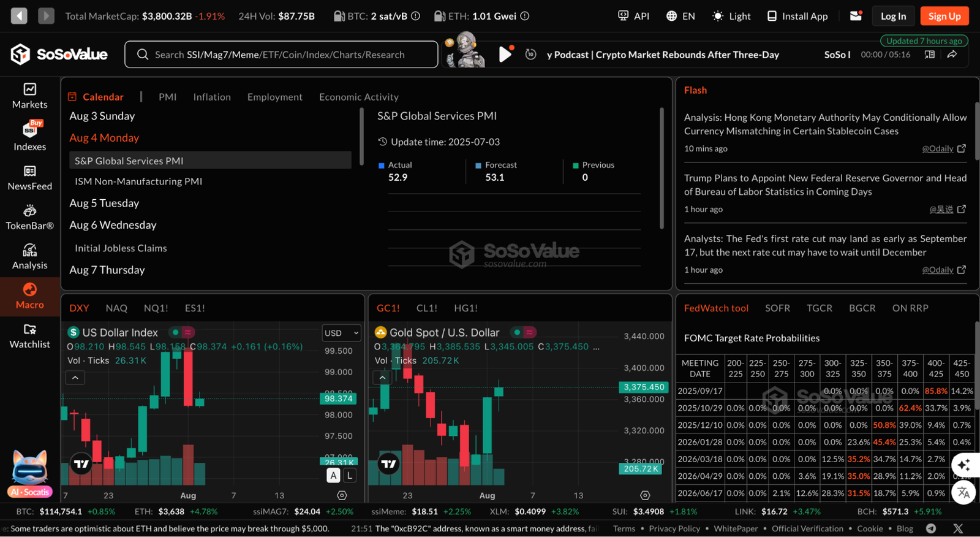Open the Trump Federal Reserve Governor flash news
The height and width of the screenshot is (537, 980).
[825, 185]
